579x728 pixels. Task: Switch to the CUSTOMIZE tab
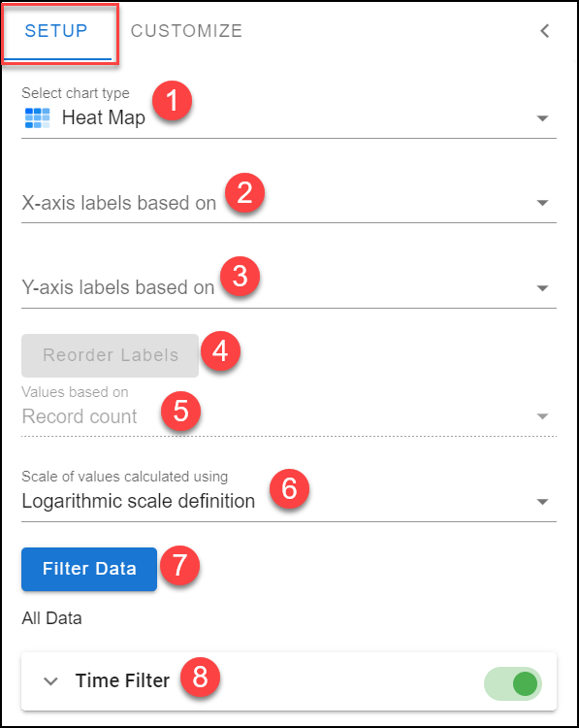coord(186,31)
